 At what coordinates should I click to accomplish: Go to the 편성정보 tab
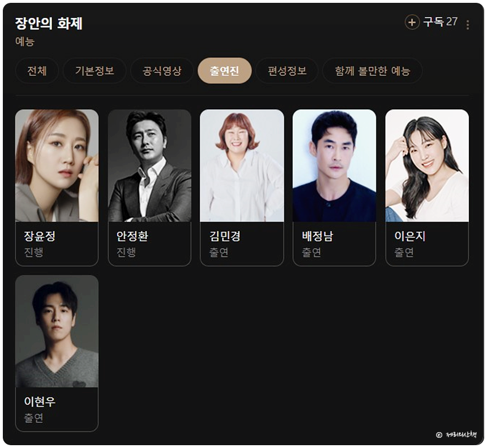click(287, 71)
